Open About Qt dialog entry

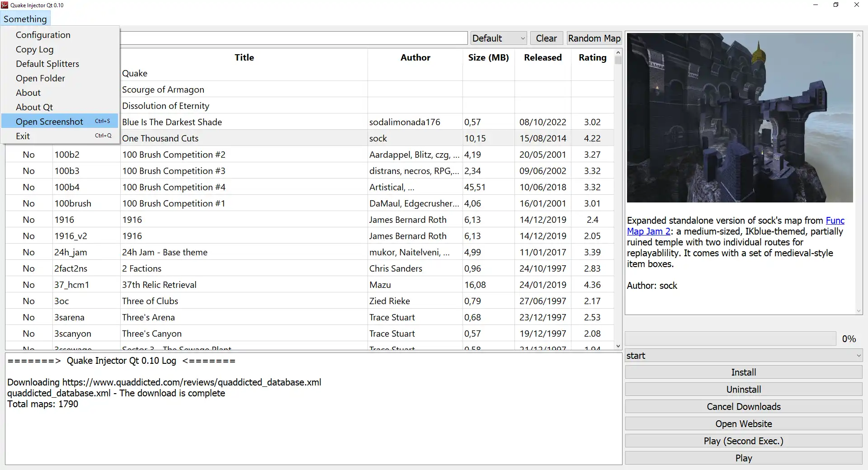60,107
